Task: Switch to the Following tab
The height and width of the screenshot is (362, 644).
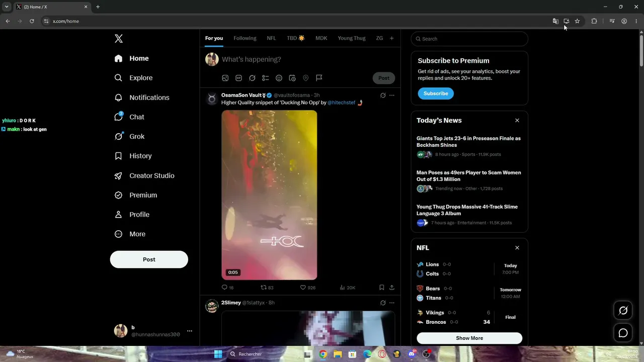Action: [245, 38]
